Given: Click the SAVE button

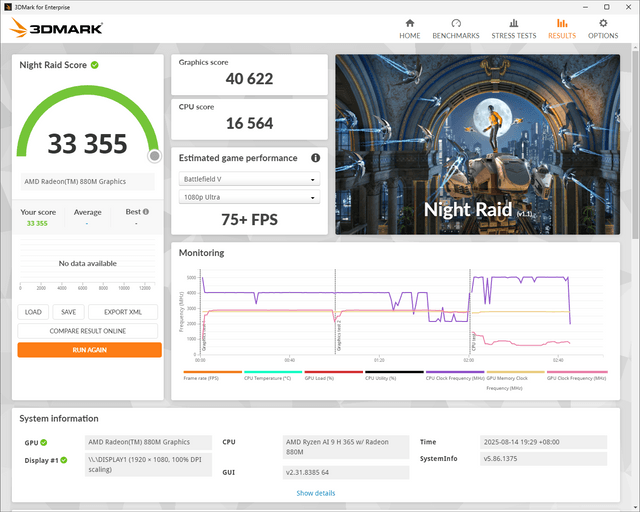Looking at the screenshot, I should click(69, 312).
